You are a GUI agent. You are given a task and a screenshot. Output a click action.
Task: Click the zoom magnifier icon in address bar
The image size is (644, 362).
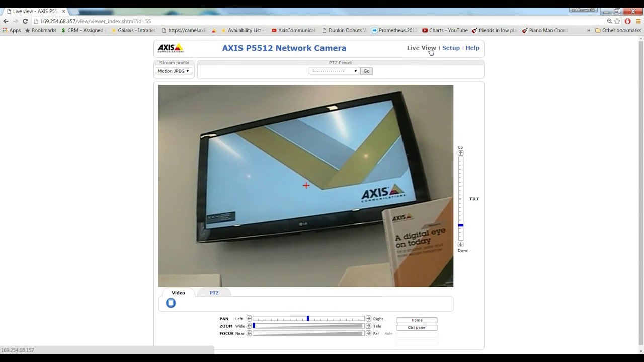[x=610, y=21]
